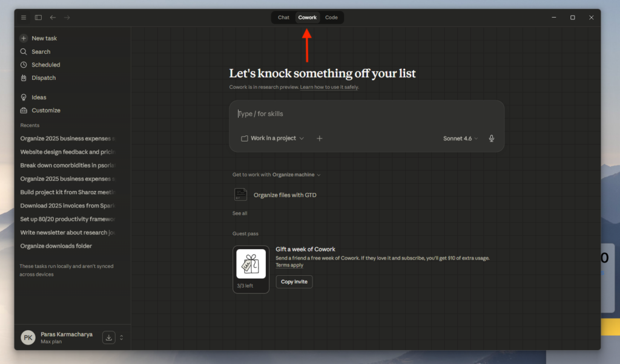620x364 pixels.
Task: Click the microphone voice input icon
Action: [491, 138]
